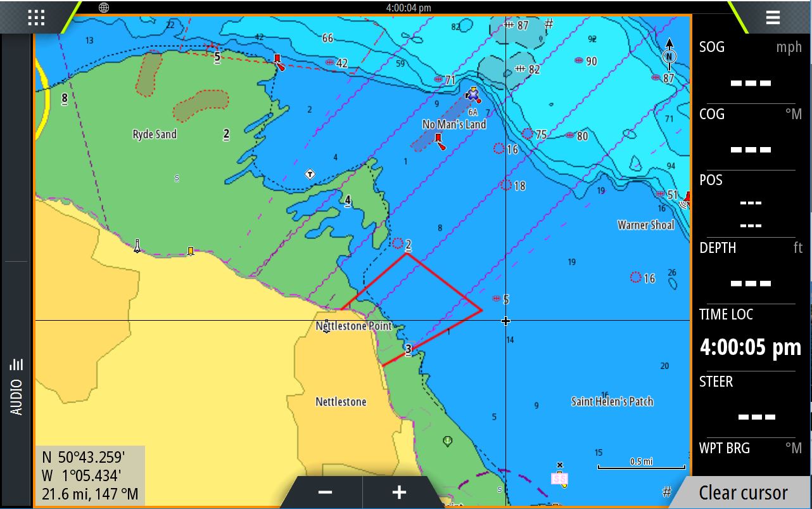This screenshot has width=812, height=509.
Task: Select the wreck symbol near depth 82
Action: 521,68
